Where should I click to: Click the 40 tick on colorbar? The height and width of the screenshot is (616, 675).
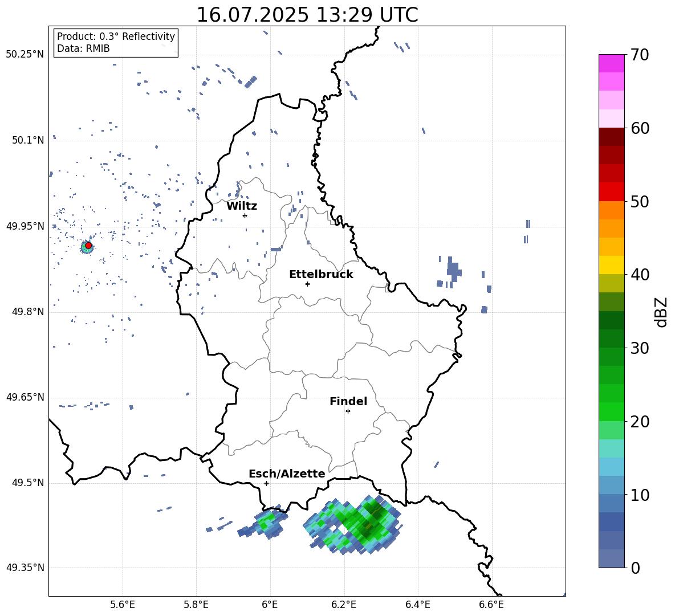tap(640, 275)
